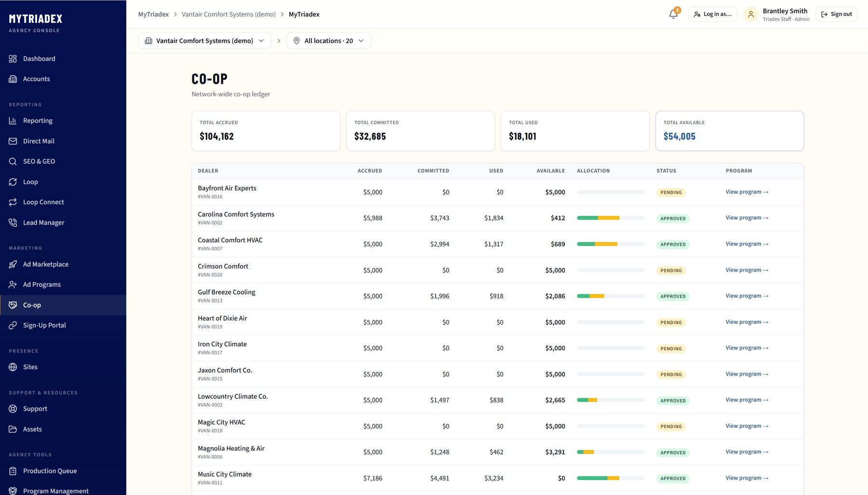The height and width of the screenshot is (495, 868).
Task: Click the Lead Manager phone icon
Action: (13, 222)
